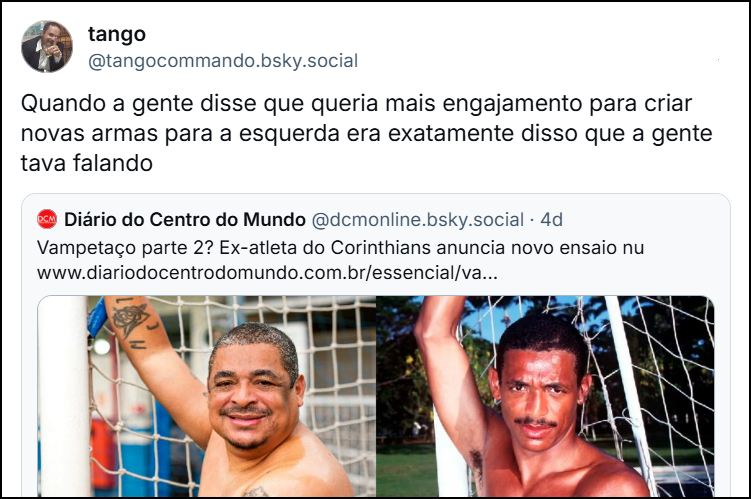
Task: Click the word "engajamento" in the post
Action: coord(512,103)
